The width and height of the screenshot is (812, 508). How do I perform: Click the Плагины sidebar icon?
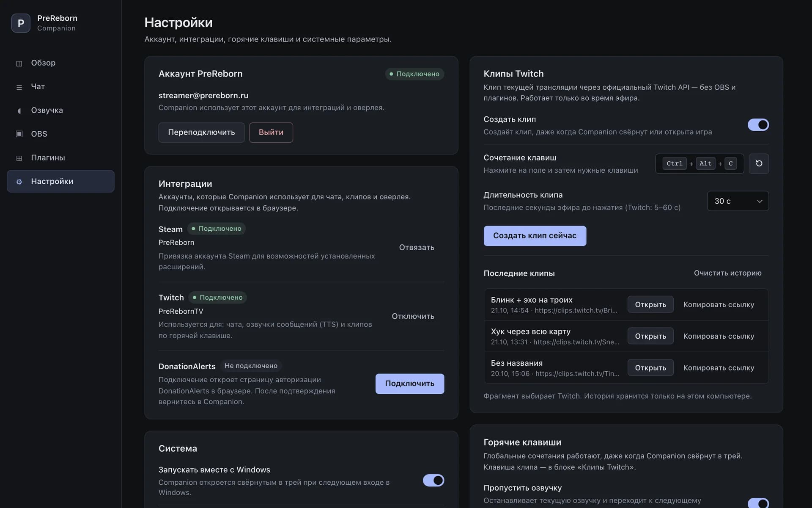click(19, 158)
